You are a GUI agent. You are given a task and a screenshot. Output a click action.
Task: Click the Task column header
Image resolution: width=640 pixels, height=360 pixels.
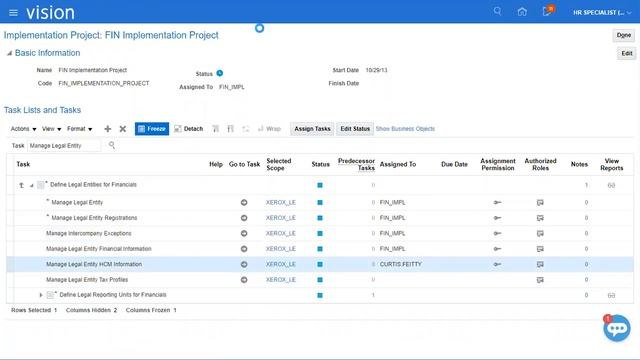click(23, 164)
